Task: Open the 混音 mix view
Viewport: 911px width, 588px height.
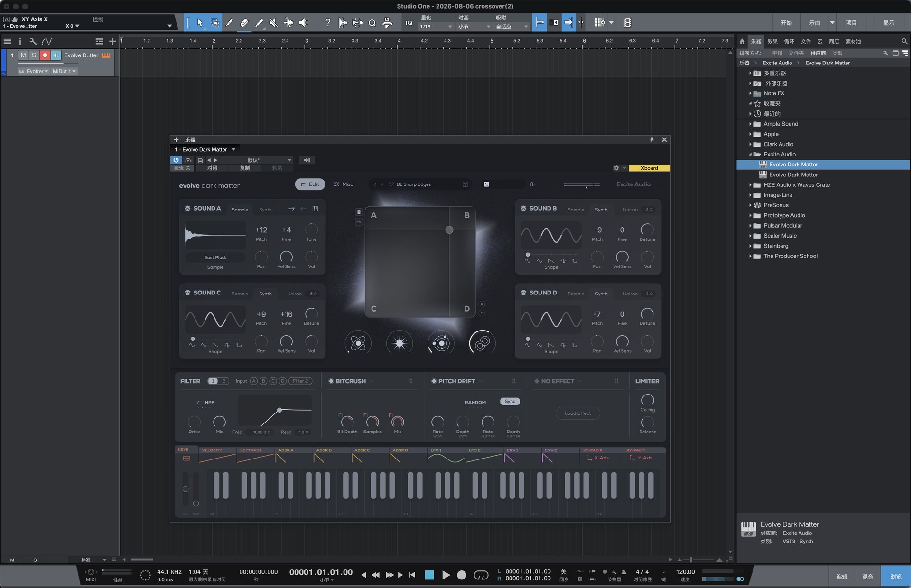Action: (x=867, y=577)
